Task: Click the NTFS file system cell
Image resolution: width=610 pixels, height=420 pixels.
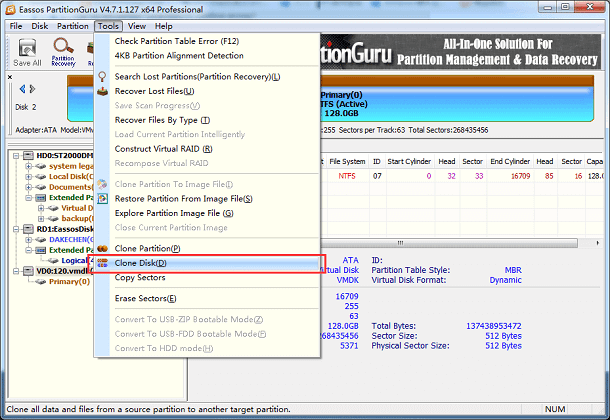Action: coord(347,176)
